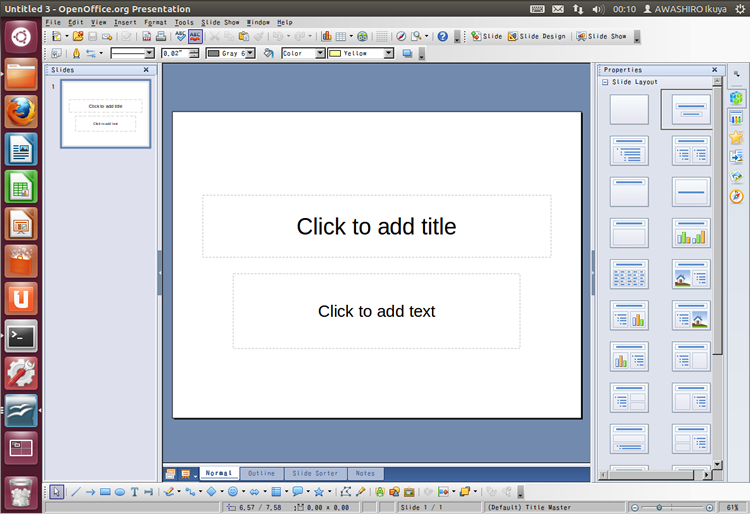Choose the Title, Chart layout thumbnail
The width and height of the screenshot is (750, 514).
coord(691,233)
